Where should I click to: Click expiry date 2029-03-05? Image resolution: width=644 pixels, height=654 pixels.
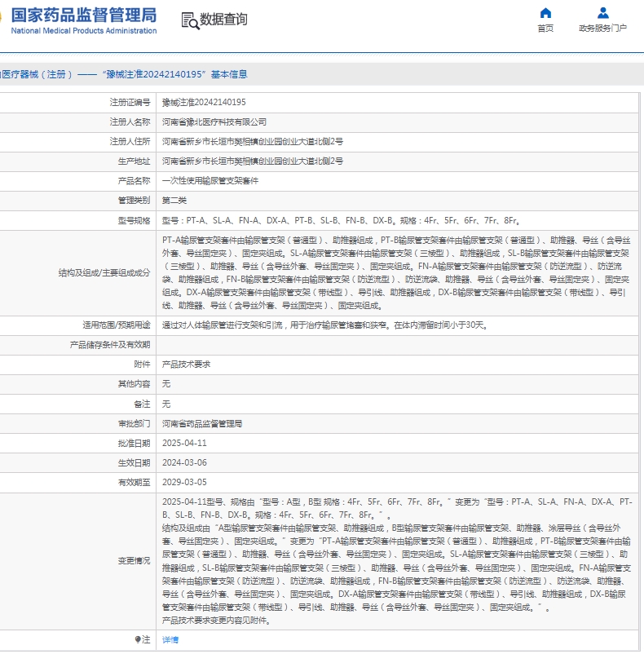coord(184,483)
